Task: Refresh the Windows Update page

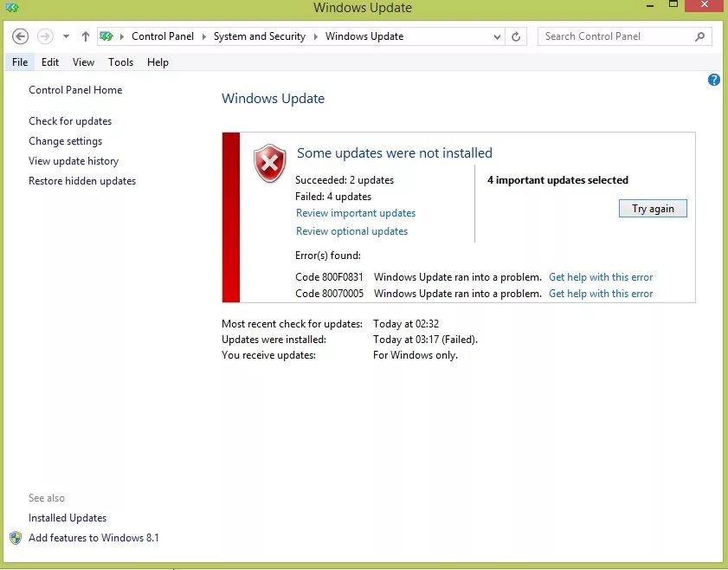Action: (516, 36)
